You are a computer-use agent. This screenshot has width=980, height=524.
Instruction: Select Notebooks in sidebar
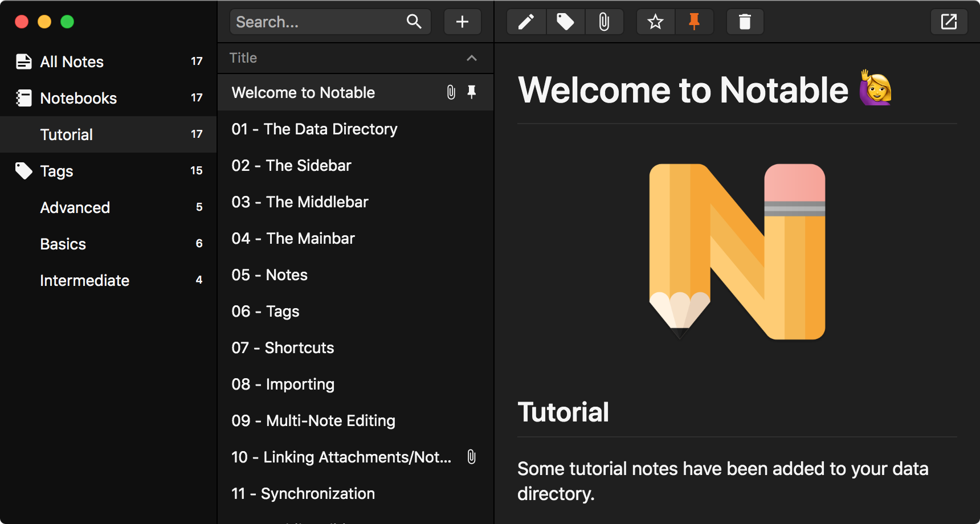[x=108, y=98]
